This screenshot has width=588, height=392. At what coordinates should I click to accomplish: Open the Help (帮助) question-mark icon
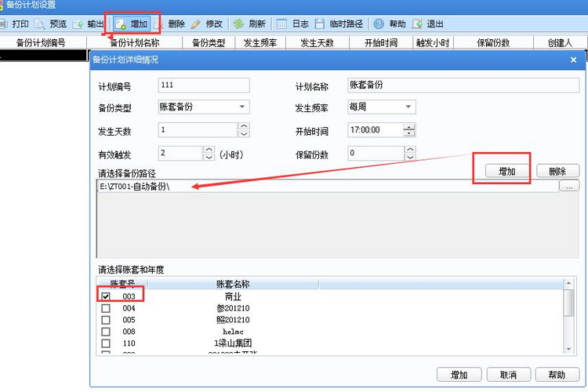click(x=379, y=24)
